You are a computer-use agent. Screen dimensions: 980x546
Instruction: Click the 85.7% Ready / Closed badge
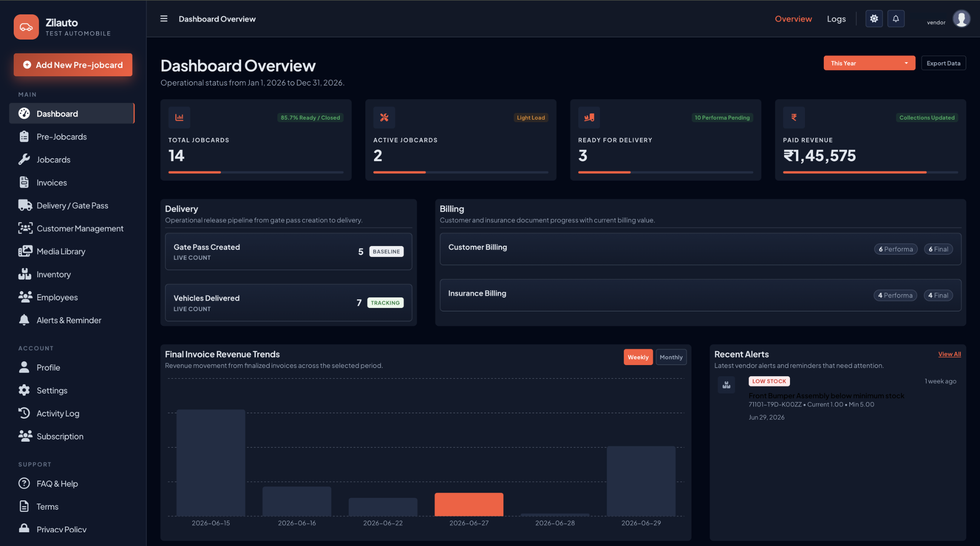[x=310, y=118]
